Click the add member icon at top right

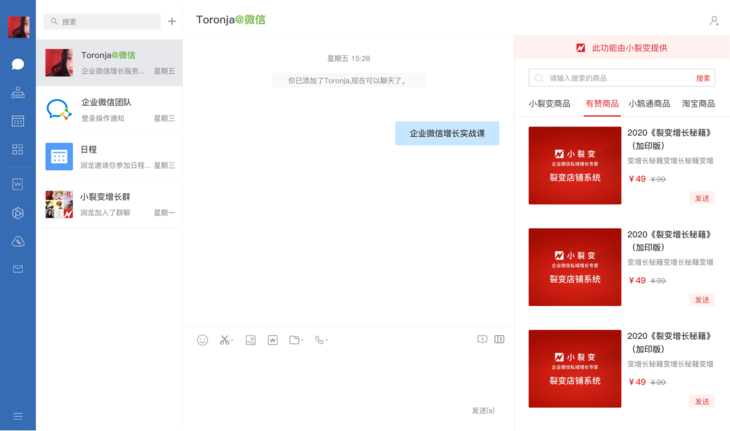click(714, 21)
